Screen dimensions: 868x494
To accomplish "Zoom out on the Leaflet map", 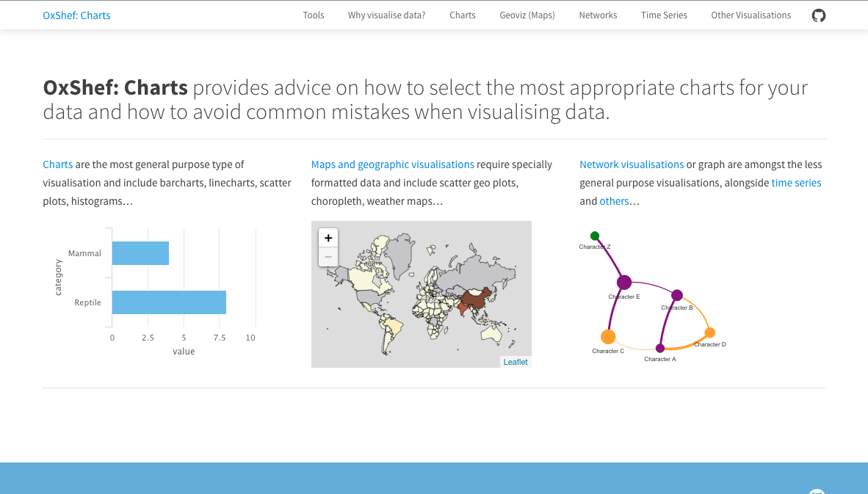I will coord(328,256).
